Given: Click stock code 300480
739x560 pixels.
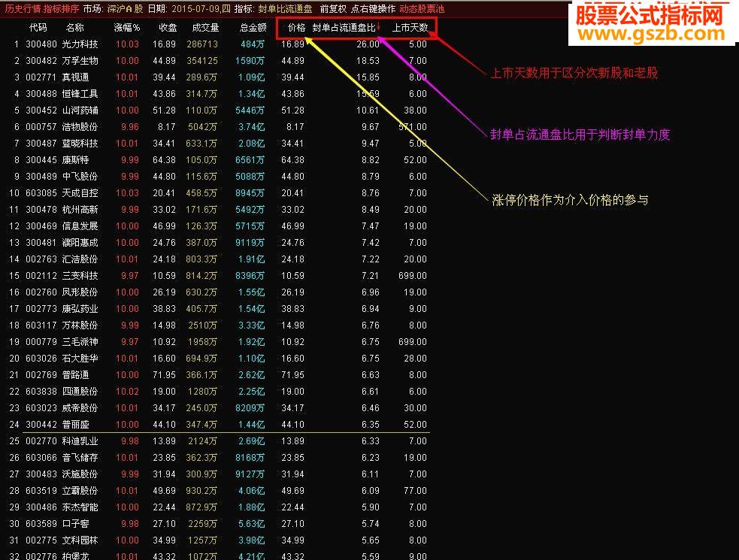Looking at the screenshot, I should click(41, 44).
